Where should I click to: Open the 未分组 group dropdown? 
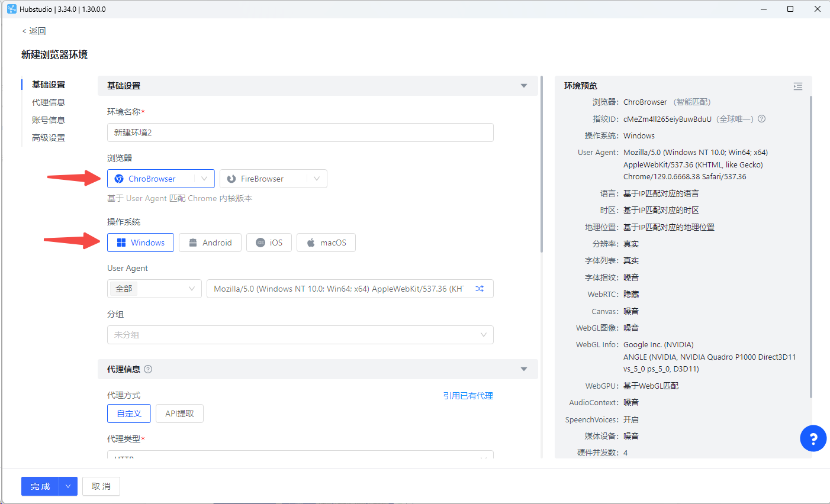(300, 335)
